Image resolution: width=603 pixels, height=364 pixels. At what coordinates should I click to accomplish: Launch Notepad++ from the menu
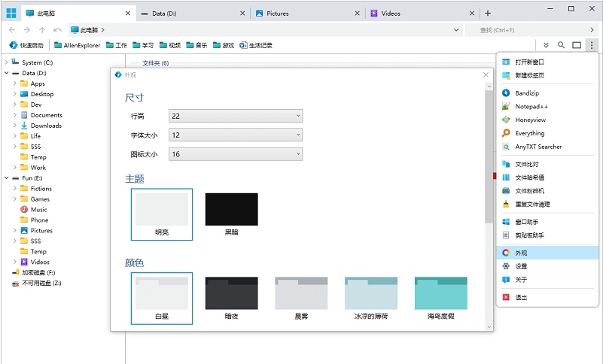(530, 107)
